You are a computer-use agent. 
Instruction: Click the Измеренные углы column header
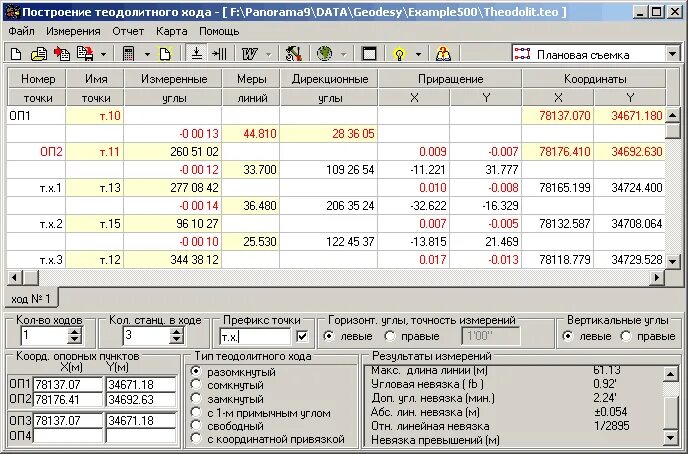(x=174, y=88)
